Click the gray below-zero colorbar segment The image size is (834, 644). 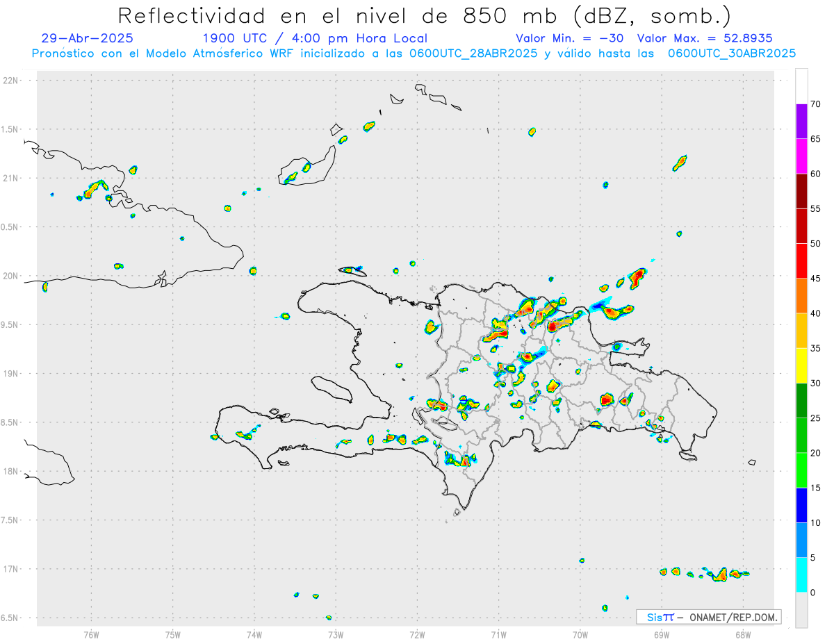click(x=801, y=610)
